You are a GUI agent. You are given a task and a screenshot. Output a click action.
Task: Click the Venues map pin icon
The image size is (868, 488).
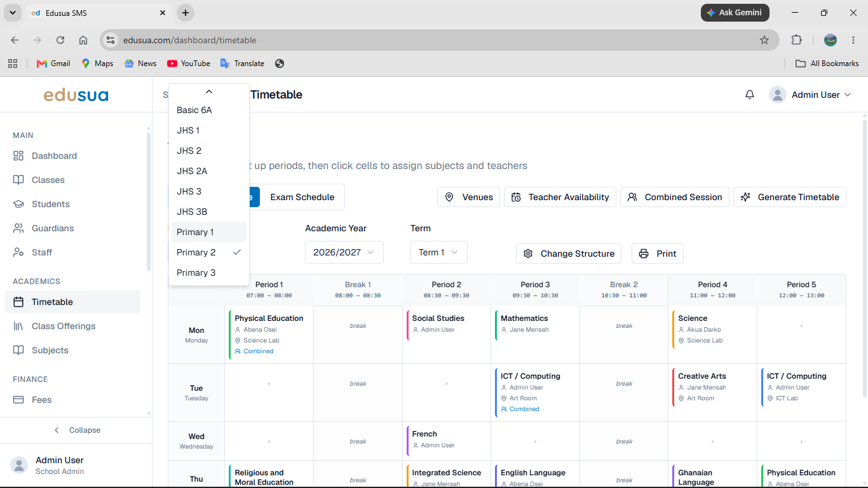[449, 197]
